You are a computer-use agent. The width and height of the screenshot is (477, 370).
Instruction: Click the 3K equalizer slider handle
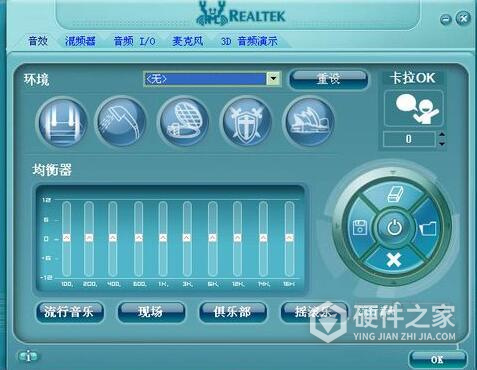point(187,238)
